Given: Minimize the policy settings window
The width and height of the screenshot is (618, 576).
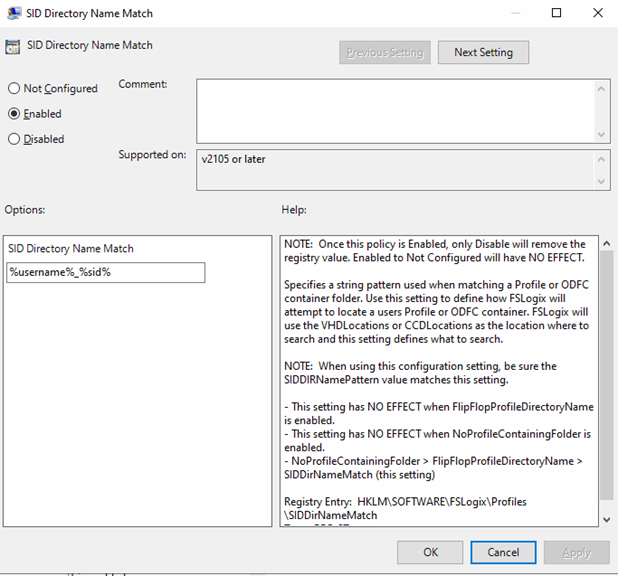Looking at the screenshot, I should click(511, 13).
